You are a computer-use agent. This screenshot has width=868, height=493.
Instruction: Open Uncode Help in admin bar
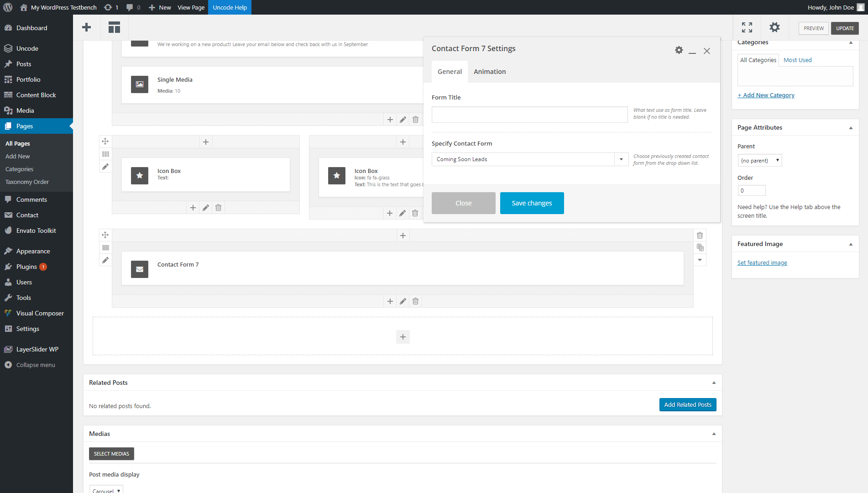pos(230,7)
